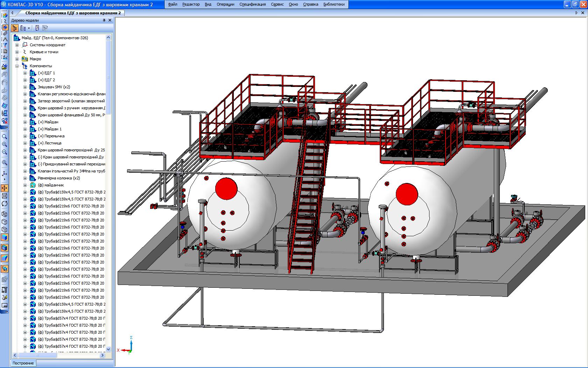This screenshot has height=368, width=588.
Task: Close the document with tab-bar X button
Action: (x=583, y=13)
